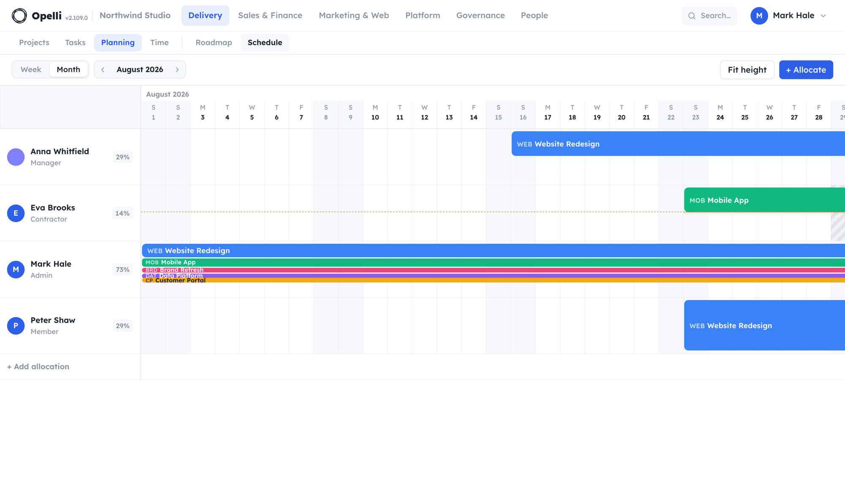
Task: Open Mark Hale's avatar in the top bar
Action: pyautogui.click(x=759, y=16)
